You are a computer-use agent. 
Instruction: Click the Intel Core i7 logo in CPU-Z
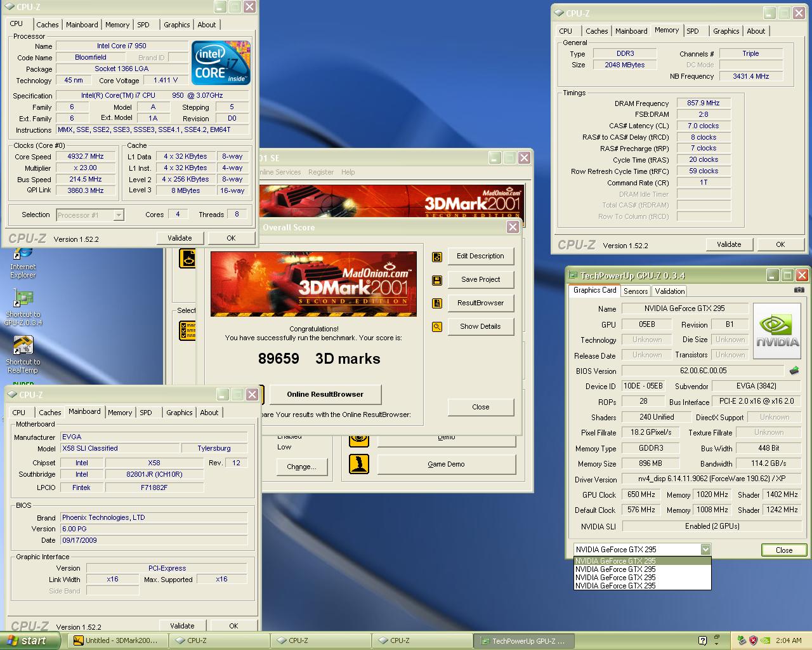[221, 62]
